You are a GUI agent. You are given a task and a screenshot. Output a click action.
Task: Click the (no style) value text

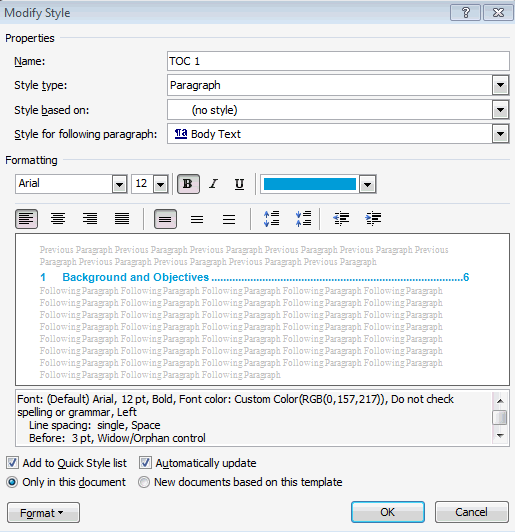pyautogui.click(x=214, y=110)
